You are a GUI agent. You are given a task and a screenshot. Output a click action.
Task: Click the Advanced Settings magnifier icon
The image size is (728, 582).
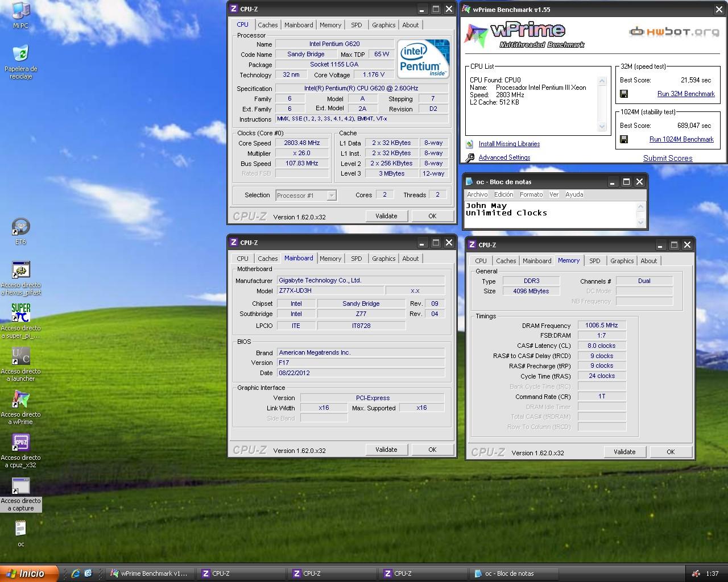click(470, 158)
